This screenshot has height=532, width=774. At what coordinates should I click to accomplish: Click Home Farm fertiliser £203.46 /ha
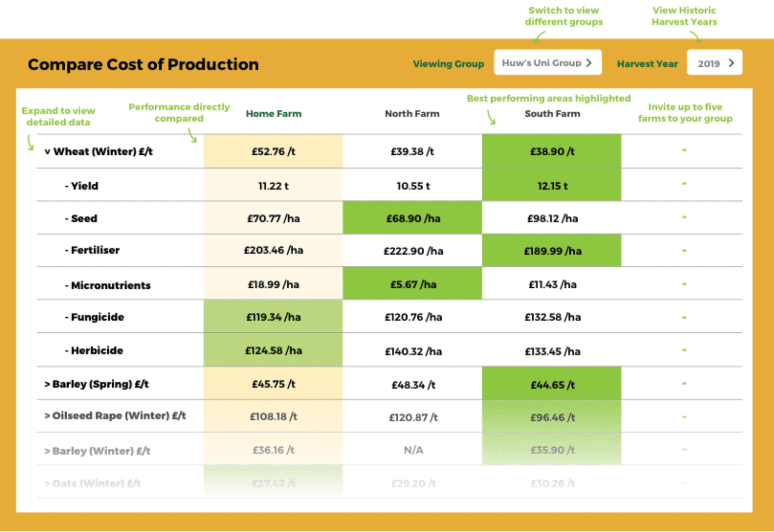(273, 251)
